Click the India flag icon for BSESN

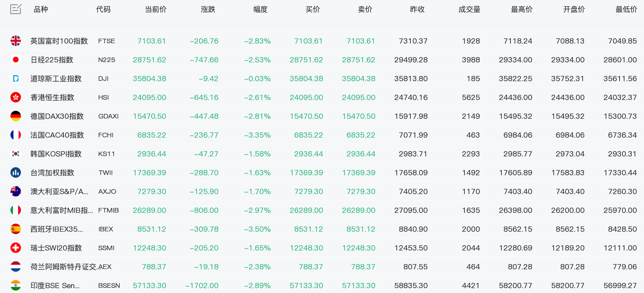click(x=16, y=286)
